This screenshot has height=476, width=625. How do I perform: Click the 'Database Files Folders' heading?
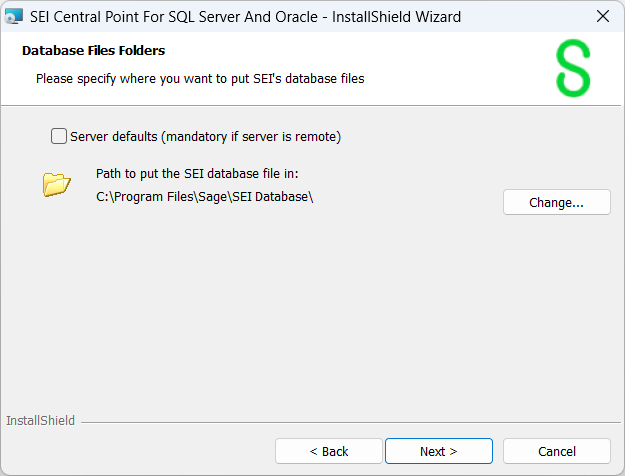tap(94, 50)
